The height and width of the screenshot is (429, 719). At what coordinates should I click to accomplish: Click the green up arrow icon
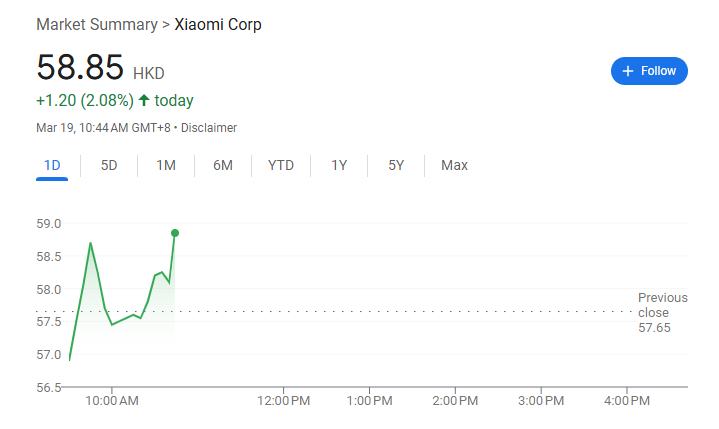click(x=144, y=100)
